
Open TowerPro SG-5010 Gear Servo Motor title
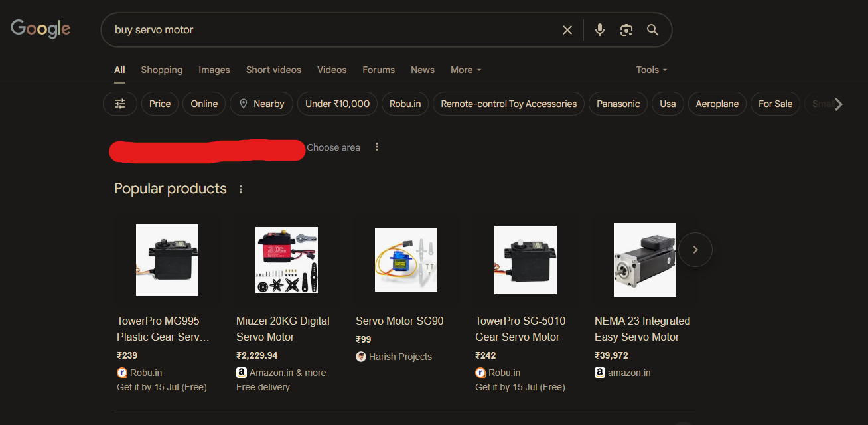[520, 329]
